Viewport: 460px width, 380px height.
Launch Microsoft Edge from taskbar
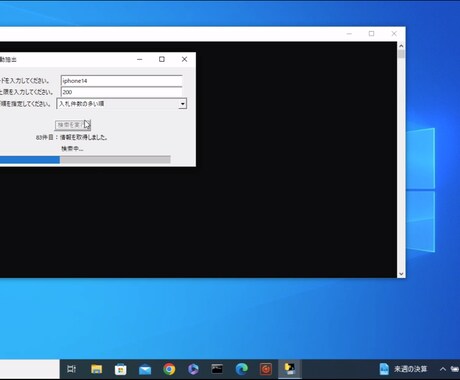pyautogui.click(x=242, y=369)
